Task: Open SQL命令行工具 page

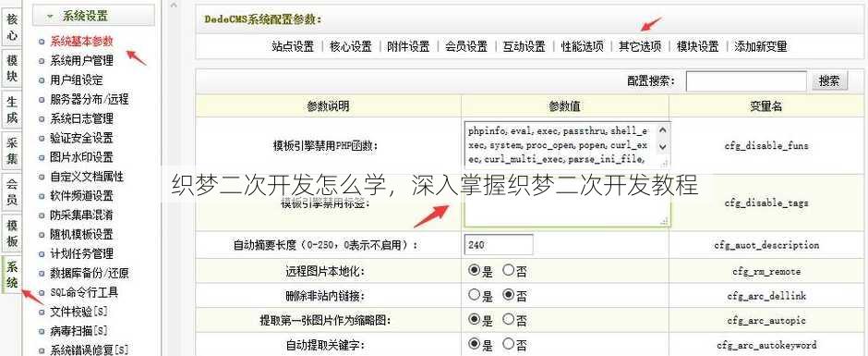Action: coord(84,291)
